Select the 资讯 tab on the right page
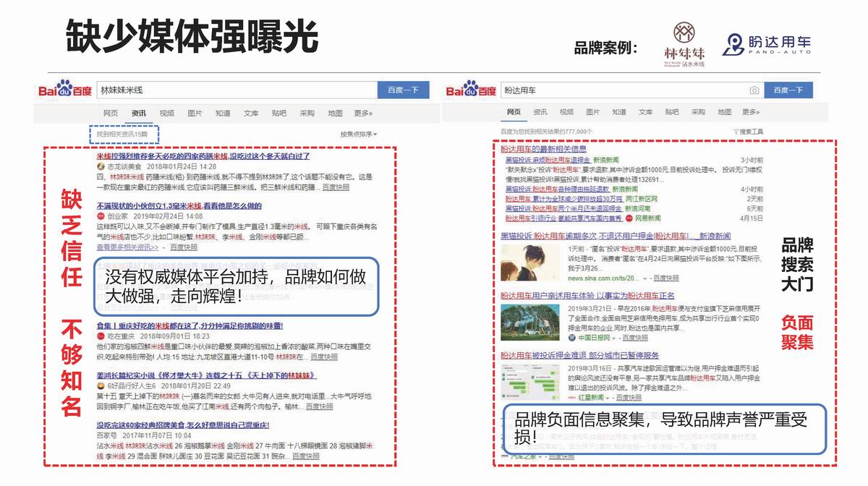The height and width of the screenshot is (486, 868). point(540,112)
